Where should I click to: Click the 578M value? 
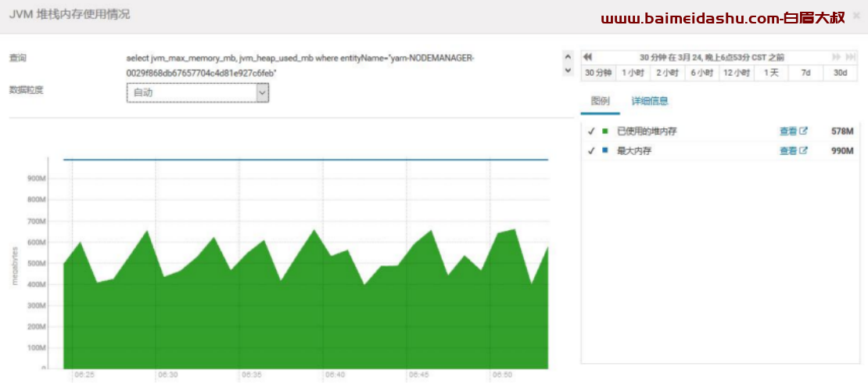pyautogui.click(x=842, y=131)
